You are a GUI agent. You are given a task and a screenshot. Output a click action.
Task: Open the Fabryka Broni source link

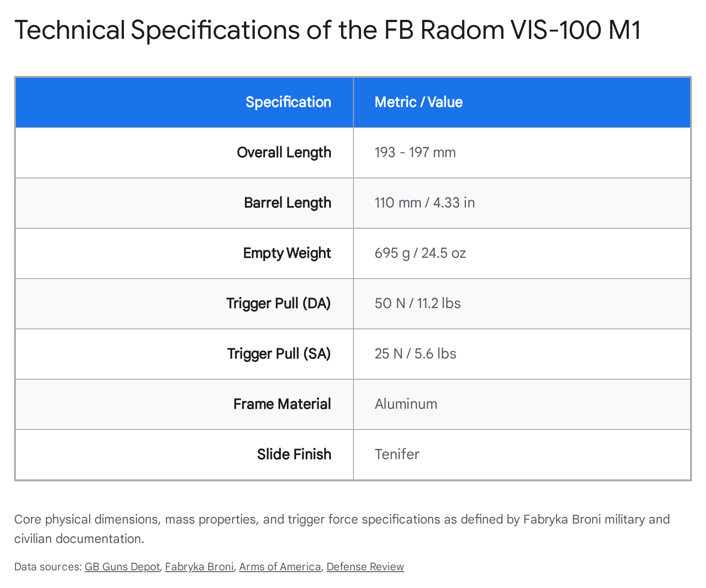click(x=199, y=567)
